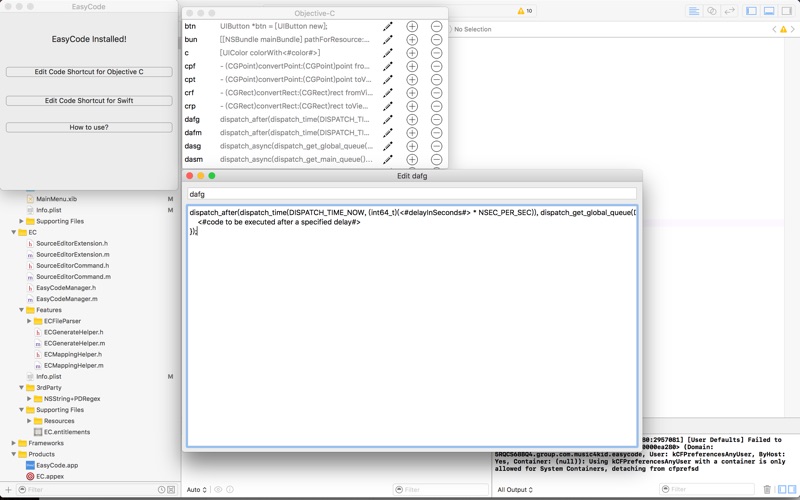Expand the NSString+PDRegex folder
Screen dimensions: 800x500
tap(29, 398)
